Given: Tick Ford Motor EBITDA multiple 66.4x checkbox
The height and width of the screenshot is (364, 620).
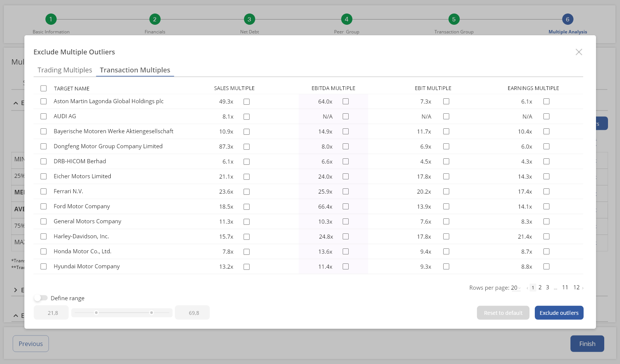Looking at the screenshot, I should click(346, 206).
